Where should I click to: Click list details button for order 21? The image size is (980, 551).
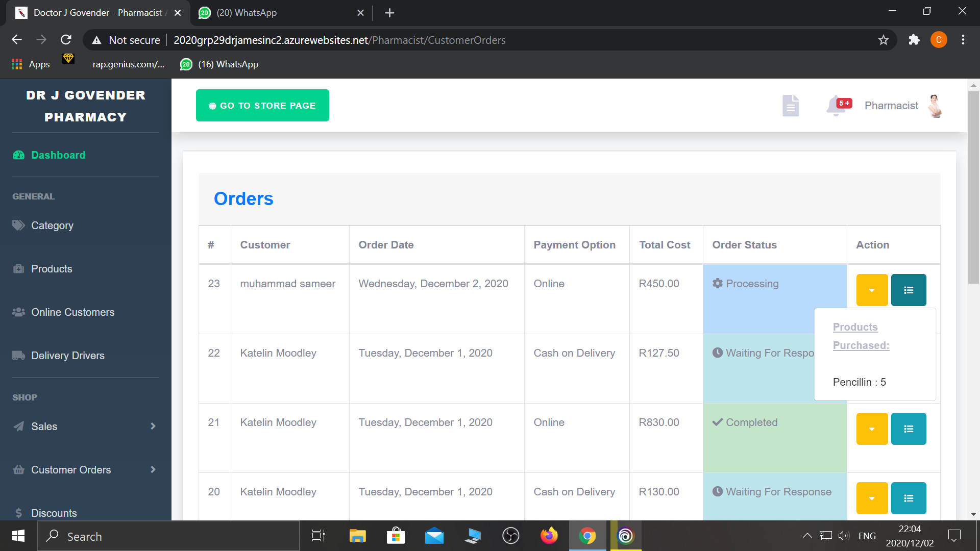click(908, 429)
